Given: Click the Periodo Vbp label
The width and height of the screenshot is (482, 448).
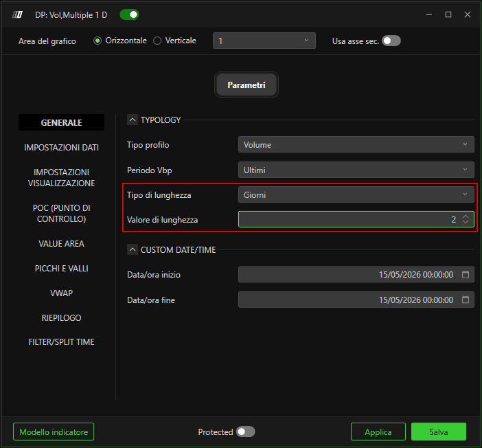Looking at the screenshot, I should [x=150, y=170].
